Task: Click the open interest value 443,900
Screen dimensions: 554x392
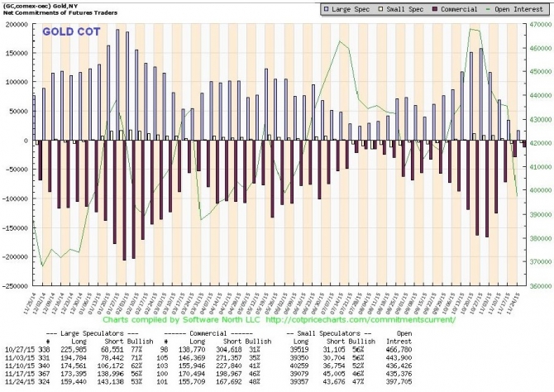Action: pos(399,358)
